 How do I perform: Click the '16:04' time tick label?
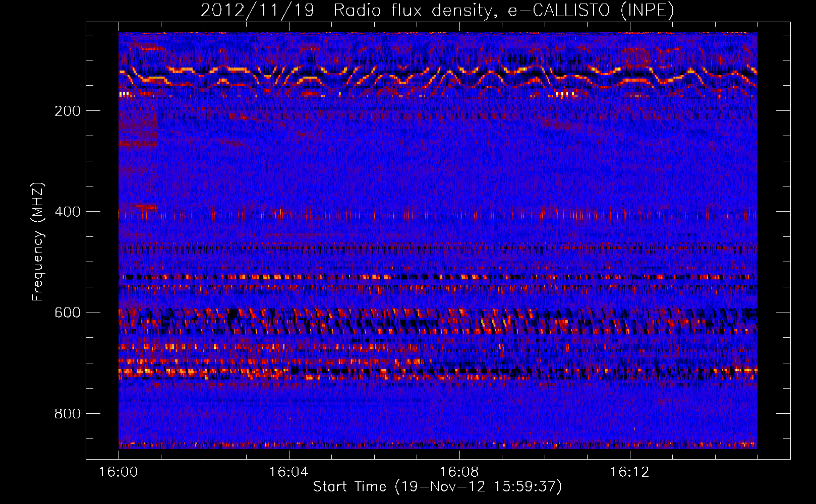click(288, 472)
